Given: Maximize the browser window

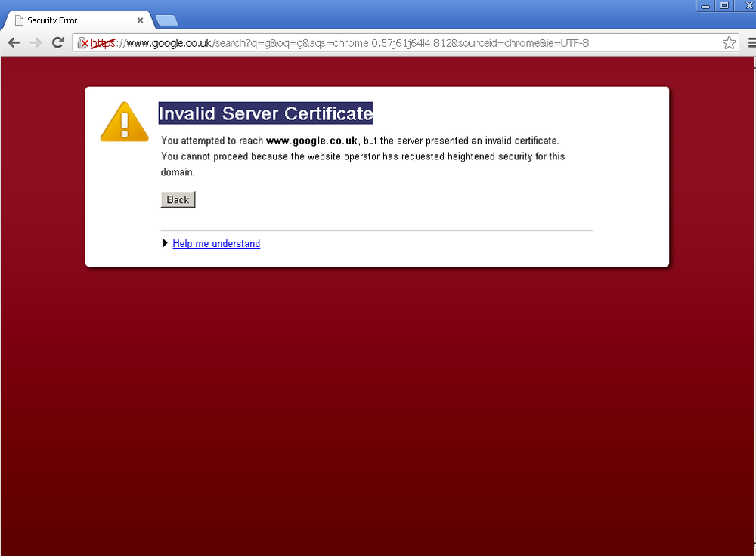Looking at the screenshot, I should pos(724,6).
